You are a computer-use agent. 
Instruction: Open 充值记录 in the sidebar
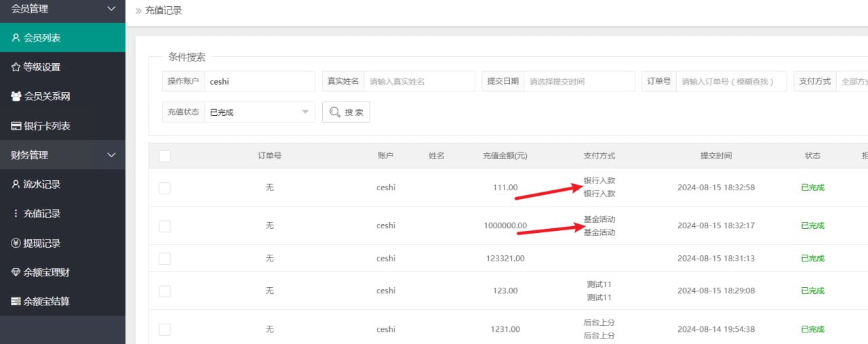tap(42, 213)
